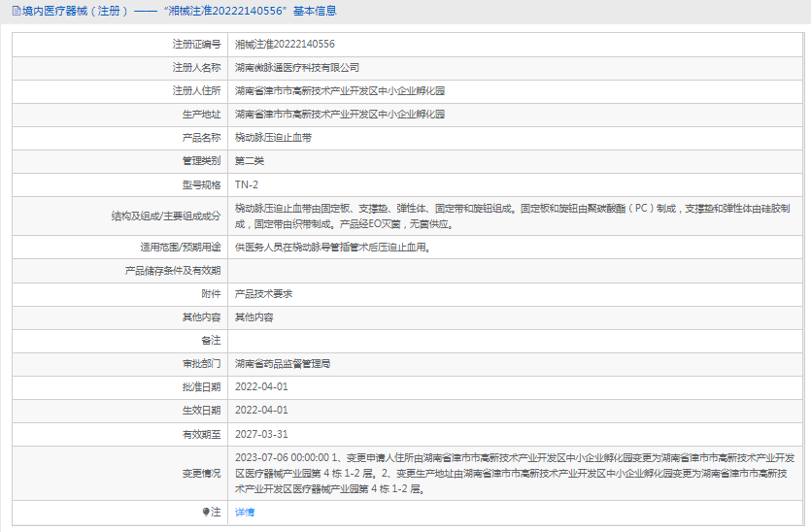Click the 管理类别 label cell

[x=120, y=161]
